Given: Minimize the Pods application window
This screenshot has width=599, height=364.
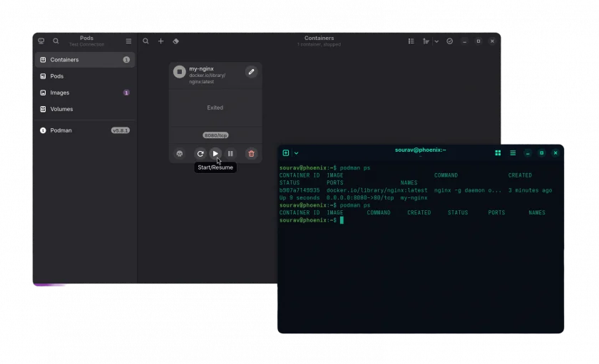Looking at the screenshot, I should (x=464, y=41).
